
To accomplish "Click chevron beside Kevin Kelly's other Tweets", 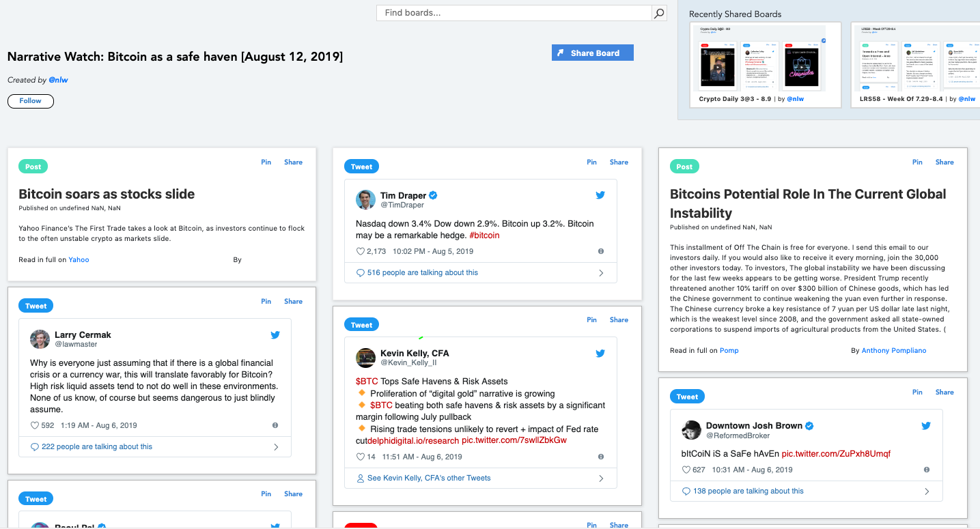I will 601,478.
